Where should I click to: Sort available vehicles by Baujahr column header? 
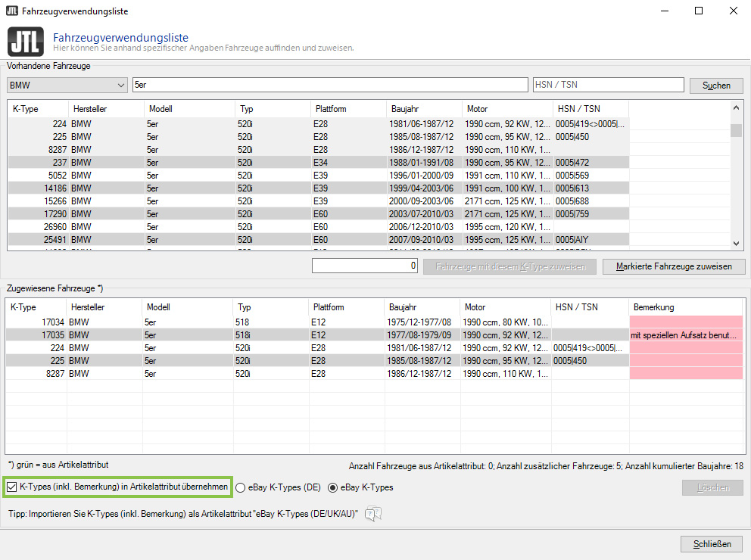[422, 109]
